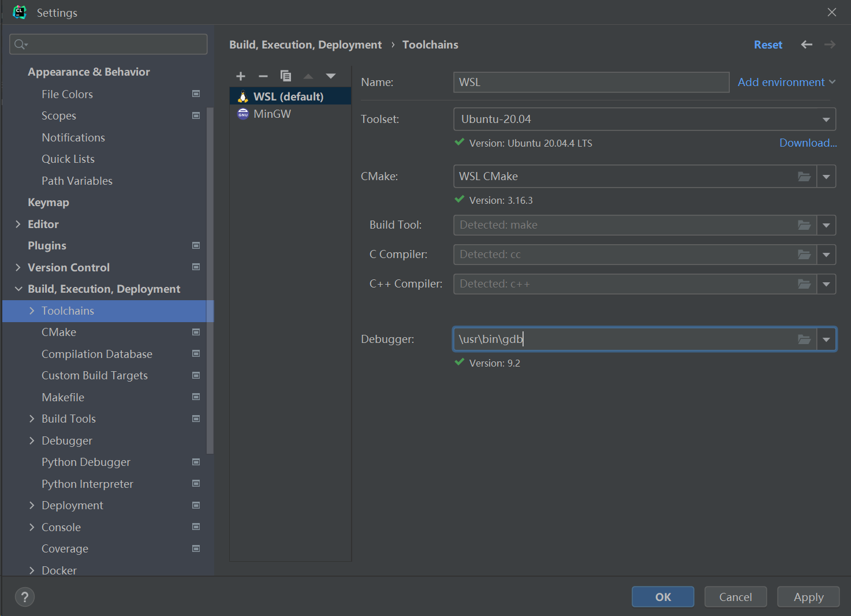Image resolution: width=851 pixels, height=616 pixels.
Task: Open the CMake dropdown arrow
Action: (826, 177)
